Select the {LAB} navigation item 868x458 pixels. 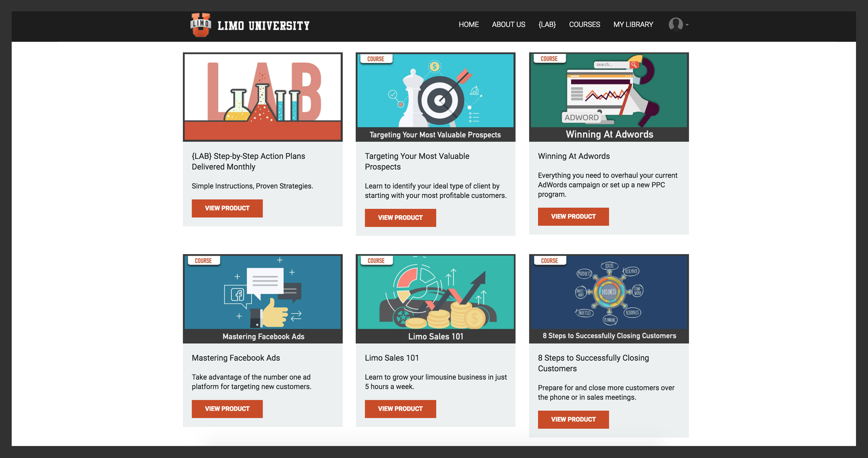(547, 25)
